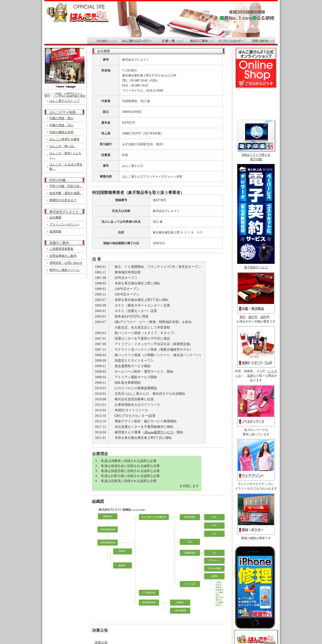Open the 名刺 text link
The width and height of the screenshot is (322, 644).
[250, 376]
